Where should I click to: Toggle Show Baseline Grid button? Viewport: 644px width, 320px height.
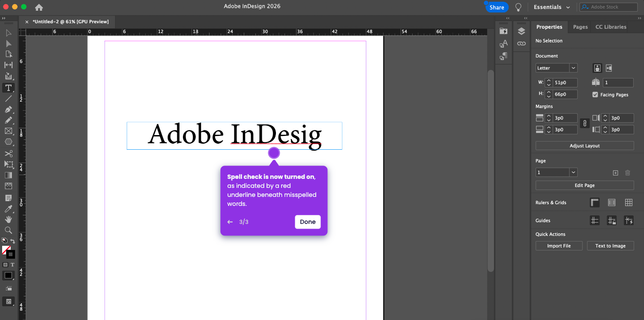pyautogui.click(x=612, y=202)
